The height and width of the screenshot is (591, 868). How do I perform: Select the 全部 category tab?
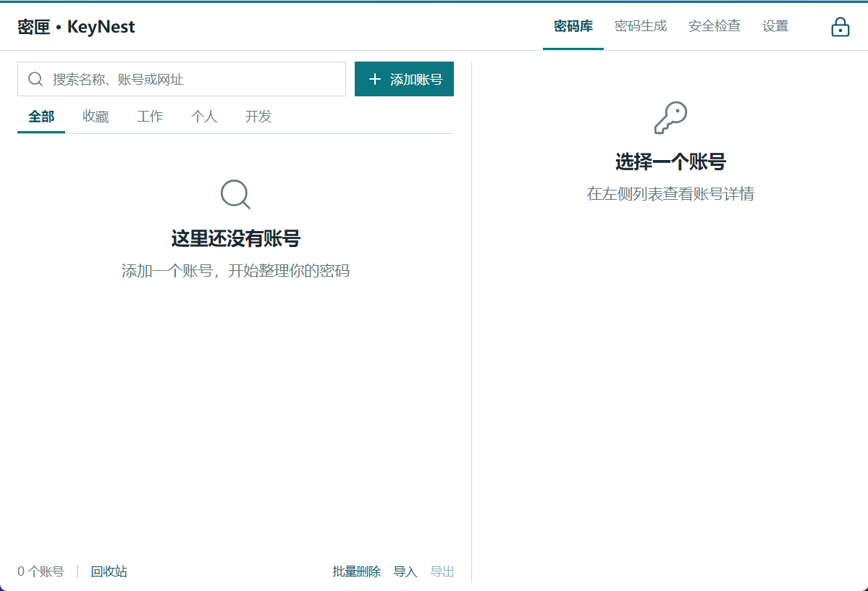click(x=41, y=117)
